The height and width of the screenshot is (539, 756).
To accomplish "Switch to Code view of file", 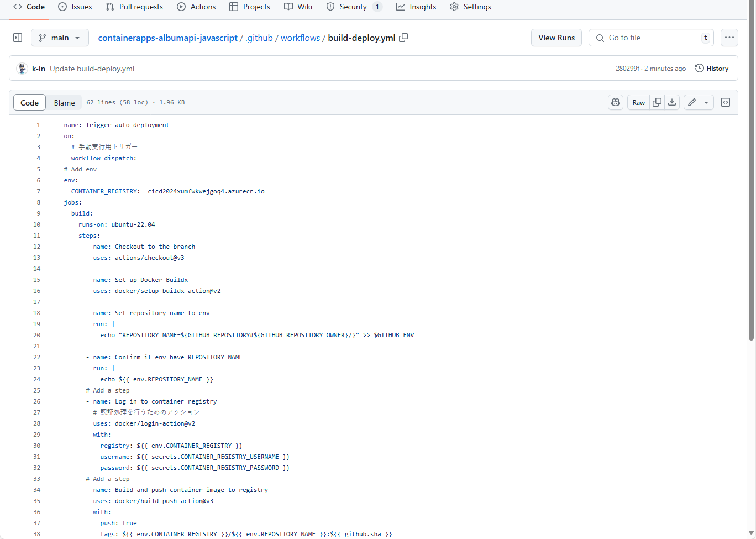I will (x=29, y=103).
